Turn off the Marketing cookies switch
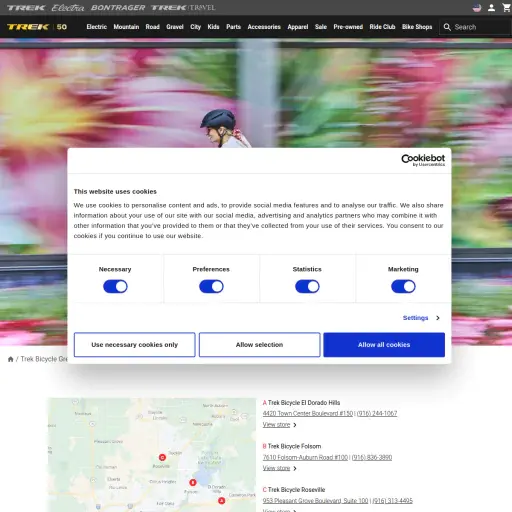 403,286
